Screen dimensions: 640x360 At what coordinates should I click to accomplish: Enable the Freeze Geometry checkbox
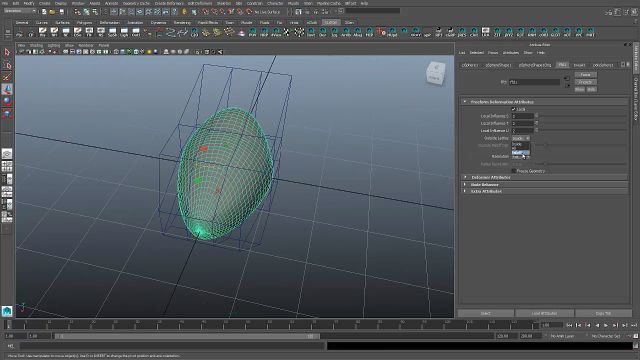[514, 171]
